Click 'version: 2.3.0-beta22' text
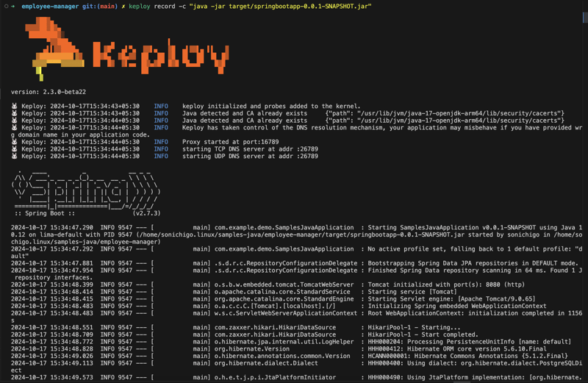The height and width of the screenshot is (383, 588). [49, 92]
